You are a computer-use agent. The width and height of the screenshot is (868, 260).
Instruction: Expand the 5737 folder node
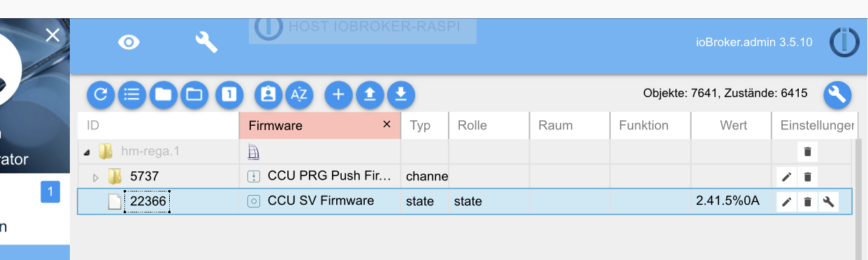96,177
